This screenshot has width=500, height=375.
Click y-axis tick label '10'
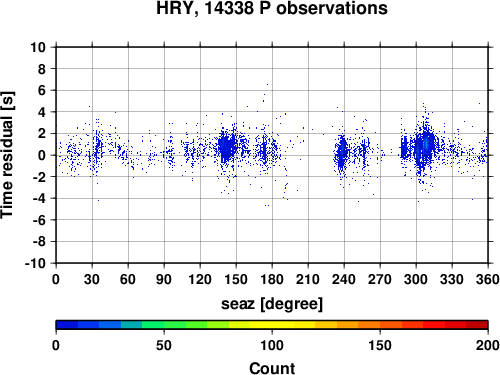(38, 47)
